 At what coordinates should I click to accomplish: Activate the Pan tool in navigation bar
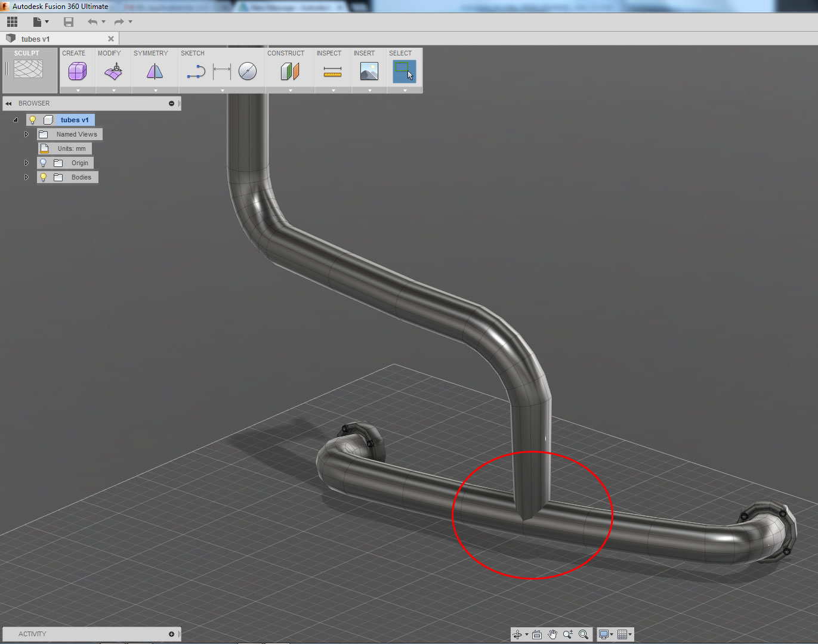552,634
